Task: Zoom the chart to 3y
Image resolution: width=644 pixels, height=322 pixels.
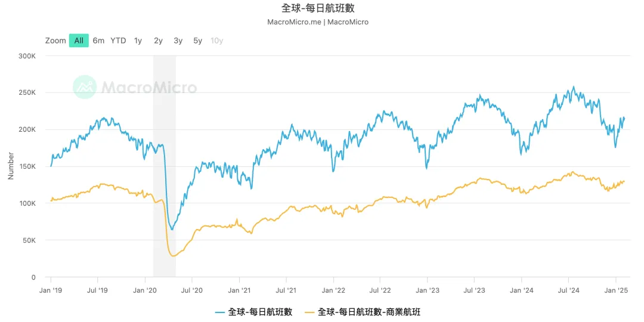Action: pos(178,41)
